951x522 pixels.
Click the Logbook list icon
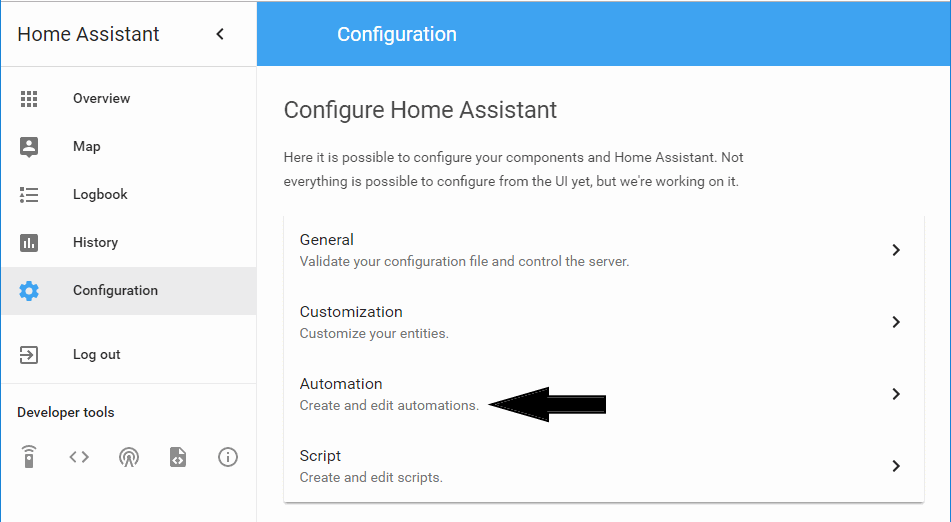pos(29,194)
